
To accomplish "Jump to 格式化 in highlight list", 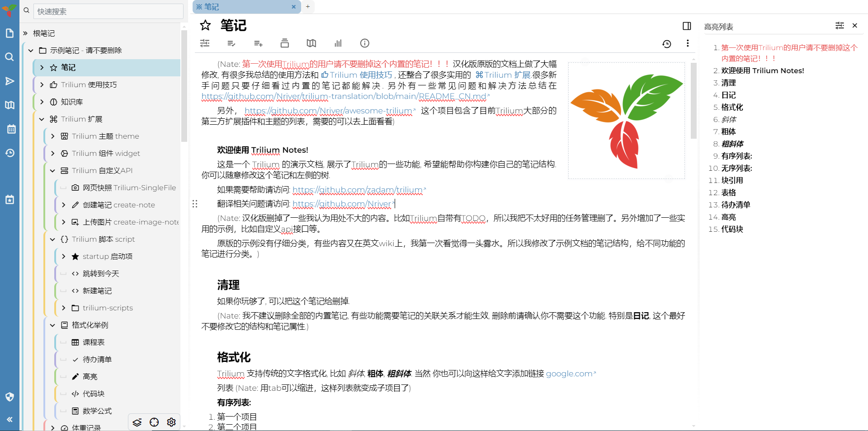I will tap(732, 107).
